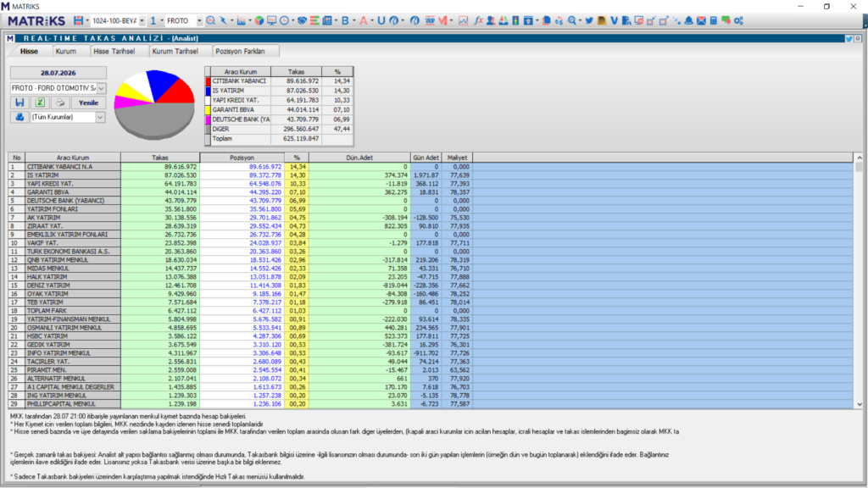Click the table's vertical scrollbar down arrow
868x488 pixels.
(859, 404)
